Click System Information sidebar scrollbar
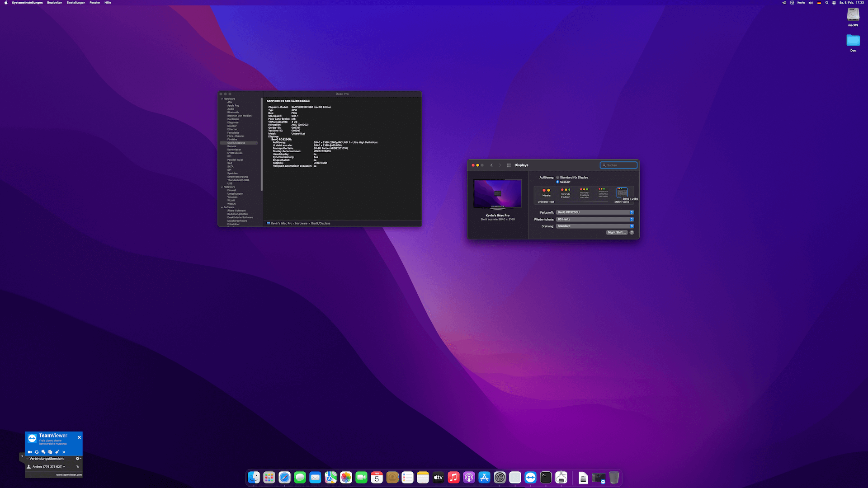Image resolution: width=868 pixels, height=488 pixels. click(262, 145)
